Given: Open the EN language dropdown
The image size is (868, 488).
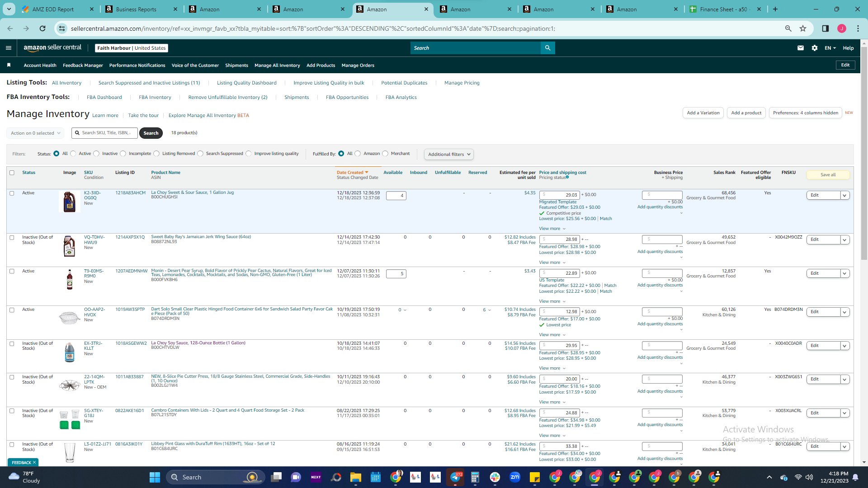Looking at the screenshot, I should tap(830, 48).
